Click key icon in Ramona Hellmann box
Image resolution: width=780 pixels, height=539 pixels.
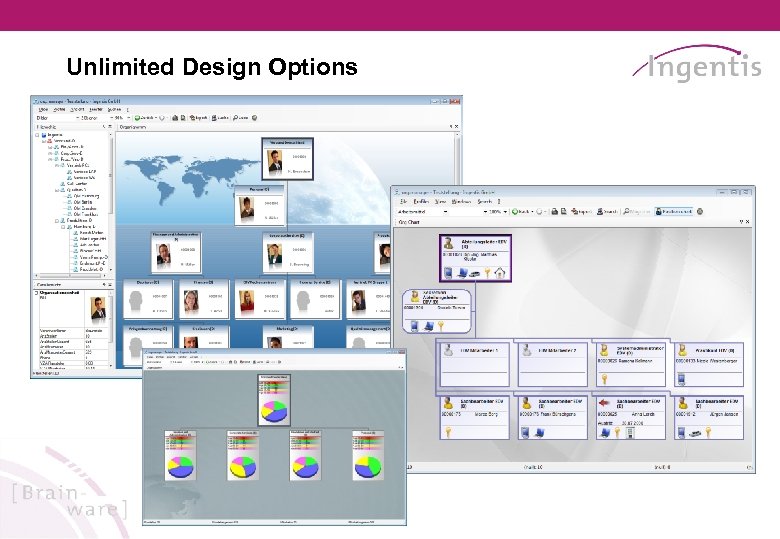(x=604, y=379)
